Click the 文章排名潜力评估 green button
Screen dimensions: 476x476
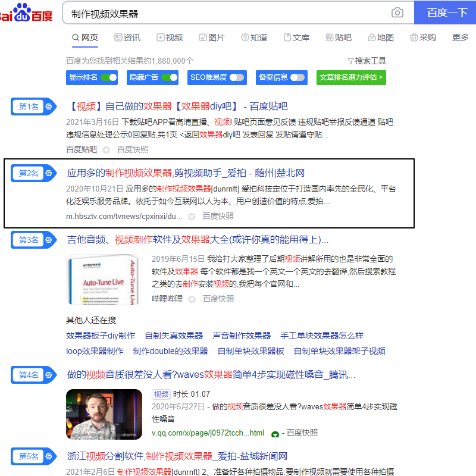(x=351, y=77)
